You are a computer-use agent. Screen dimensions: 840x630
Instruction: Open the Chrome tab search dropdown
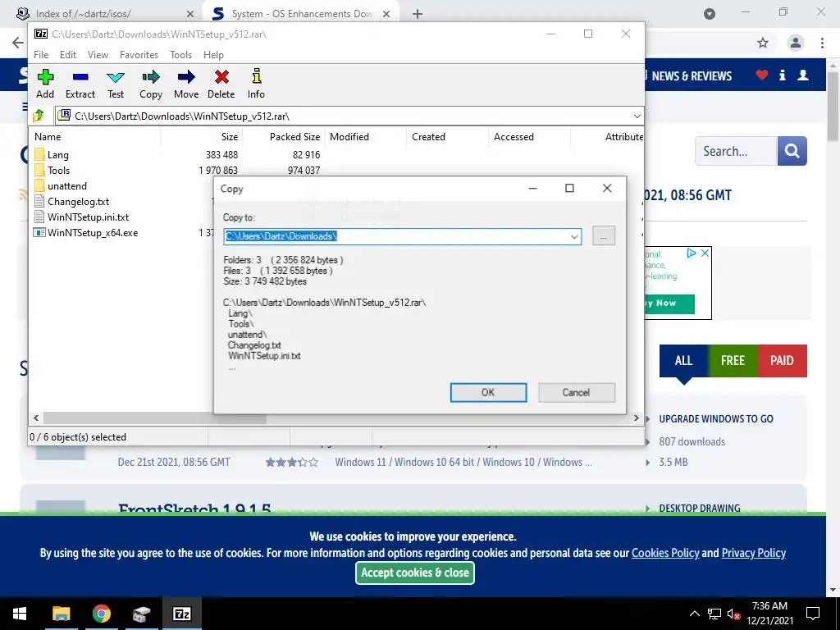coord(710,14)
